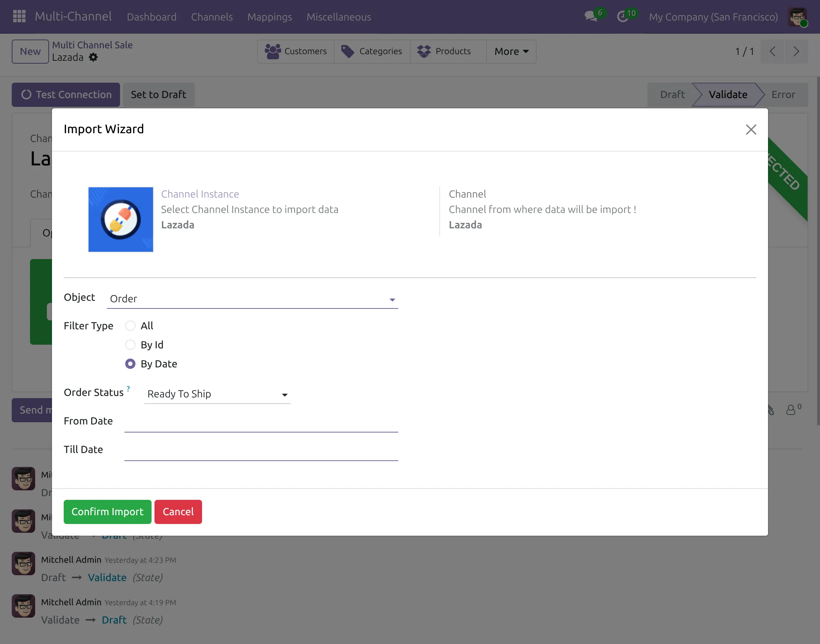Open the apps grid menu icon
This screenshot has height=644, width=820.
[19, 16]
